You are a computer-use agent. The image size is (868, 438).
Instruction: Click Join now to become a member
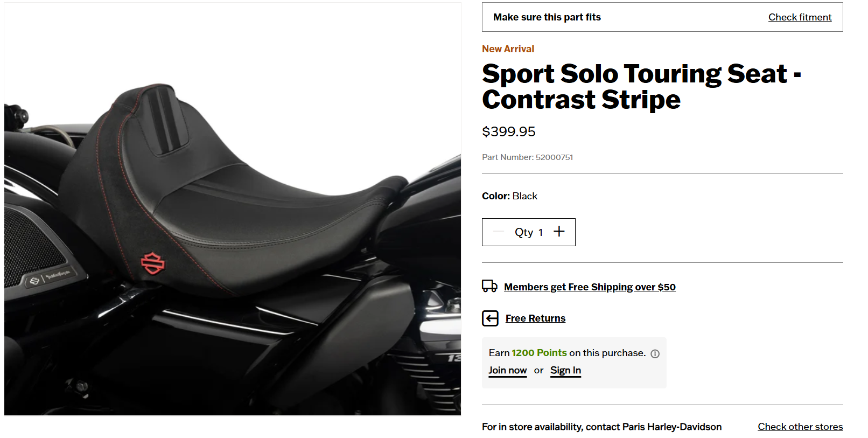coord(507,370)
